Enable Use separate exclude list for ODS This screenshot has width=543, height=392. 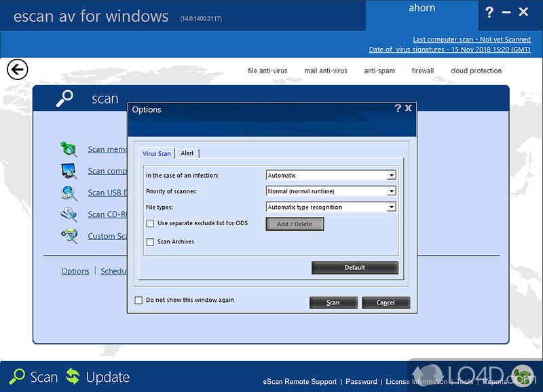[151, 223]
